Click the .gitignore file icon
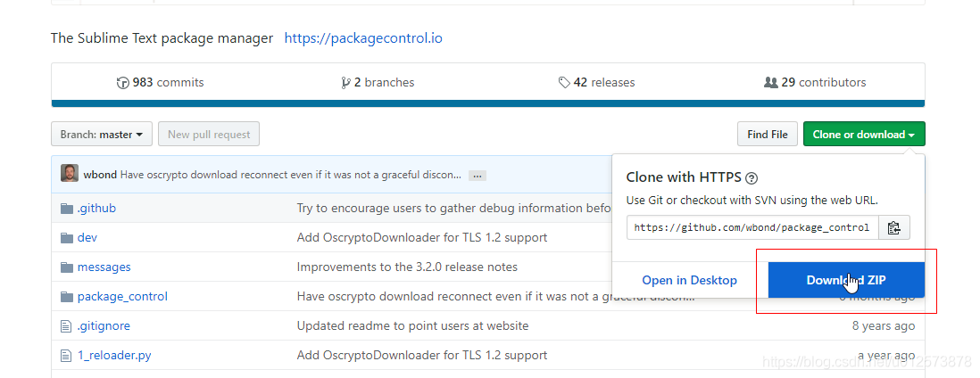The height and width of the screenshot is (378, 980). click(66, 326)
